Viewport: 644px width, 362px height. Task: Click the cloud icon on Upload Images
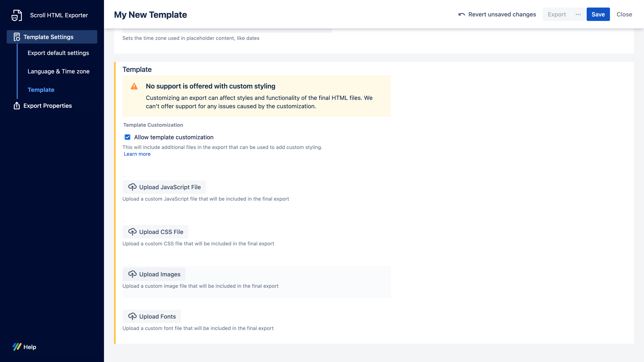tap(132, 274)
